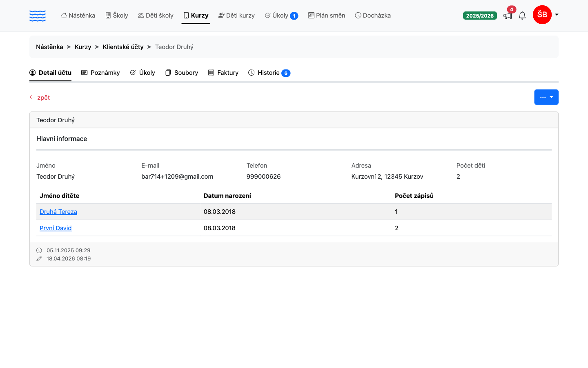Go to Klientské účty breadcrumb
This screenshot has width=588, height=368.
[x=123, y=47]
